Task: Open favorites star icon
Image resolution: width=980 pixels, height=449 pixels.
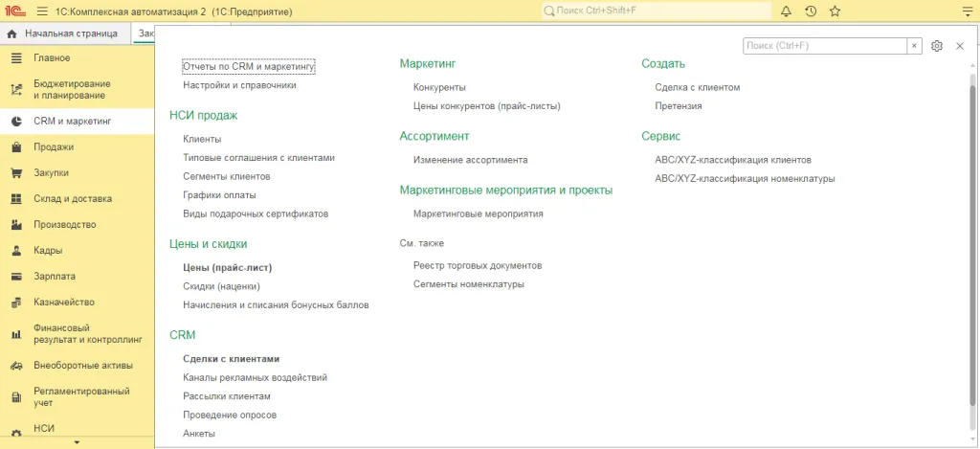Action: point(835,11)
